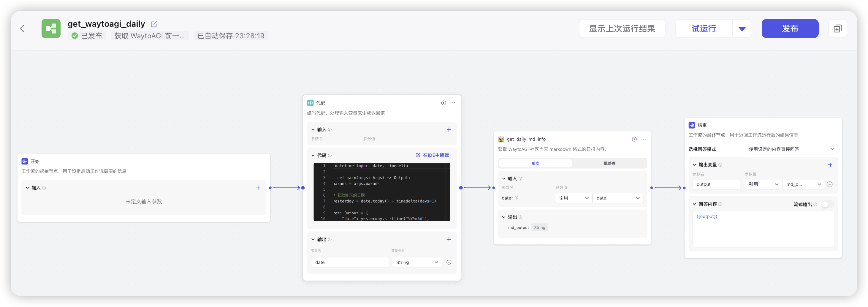Click the 获取 WaytoAGI 前一... description text

pos(150,36)
